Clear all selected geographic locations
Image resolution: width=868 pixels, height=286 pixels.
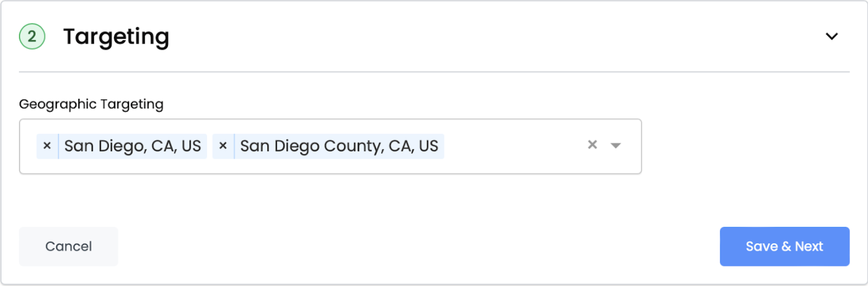[x=592, y=145]
